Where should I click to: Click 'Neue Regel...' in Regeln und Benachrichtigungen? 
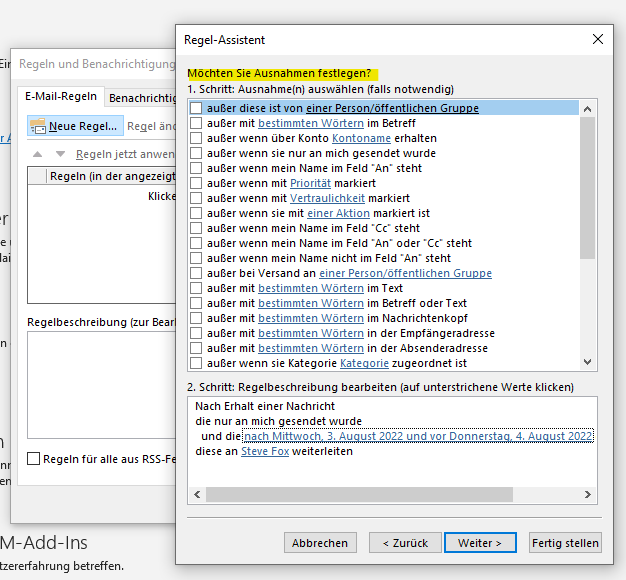(x=75, y=126)
